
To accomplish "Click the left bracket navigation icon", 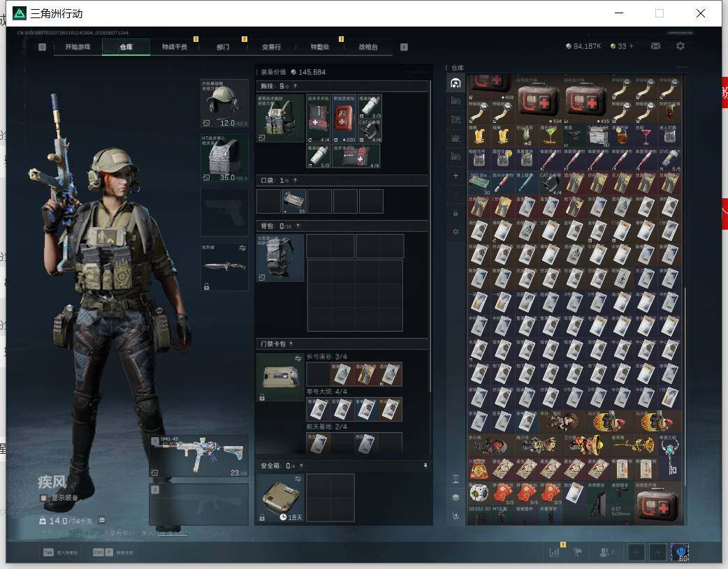I will [42, 47].
